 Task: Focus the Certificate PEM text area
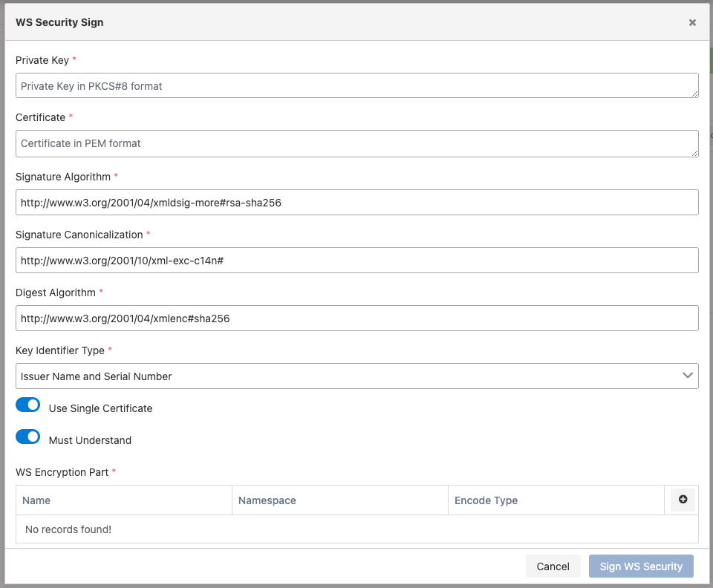point(356,143)
